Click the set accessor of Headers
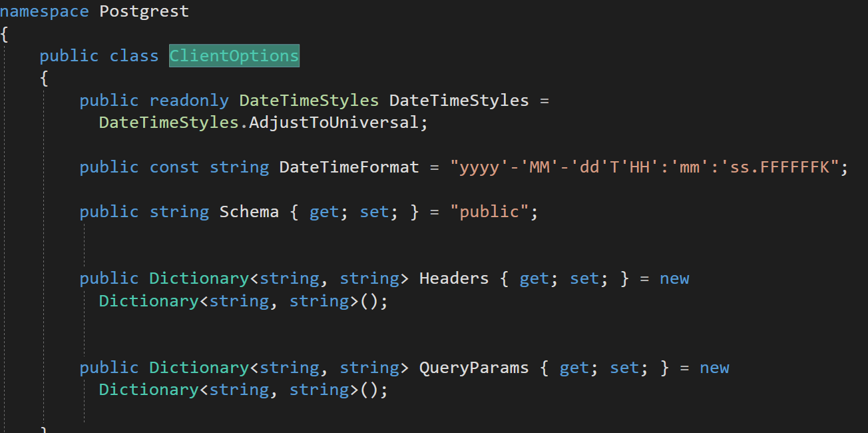 [584, 278]
